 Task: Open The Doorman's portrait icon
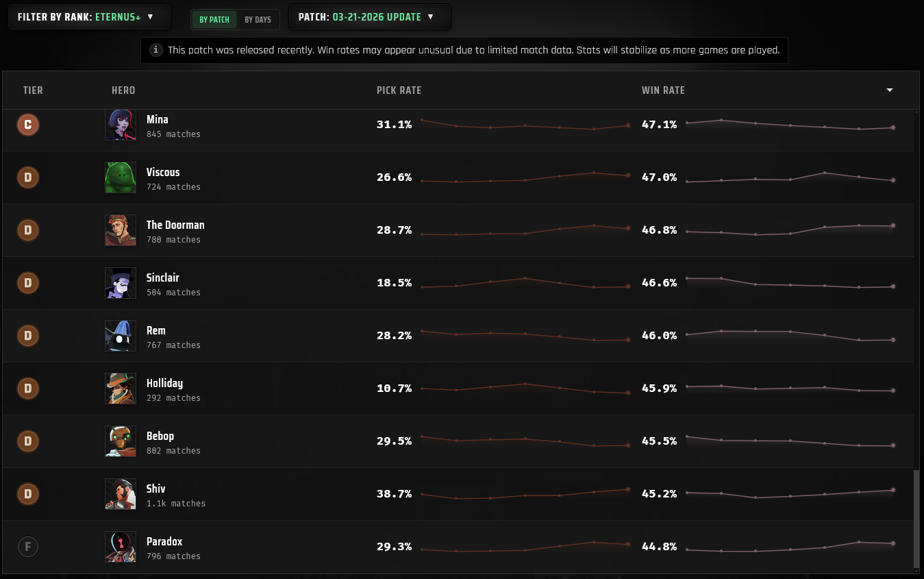tap(121, 230)
